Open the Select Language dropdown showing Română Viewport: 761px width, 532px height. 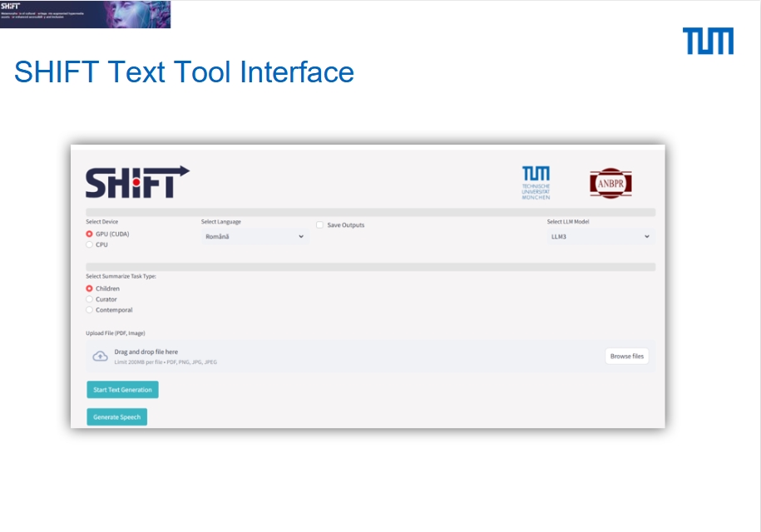click(x=254, y=237)
